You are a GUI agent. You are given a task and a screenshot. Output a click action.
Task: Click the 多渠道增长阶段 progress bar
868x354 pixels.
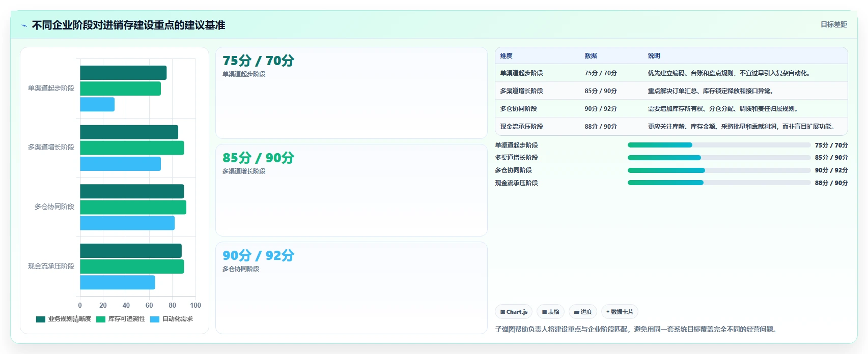(719, 158)
